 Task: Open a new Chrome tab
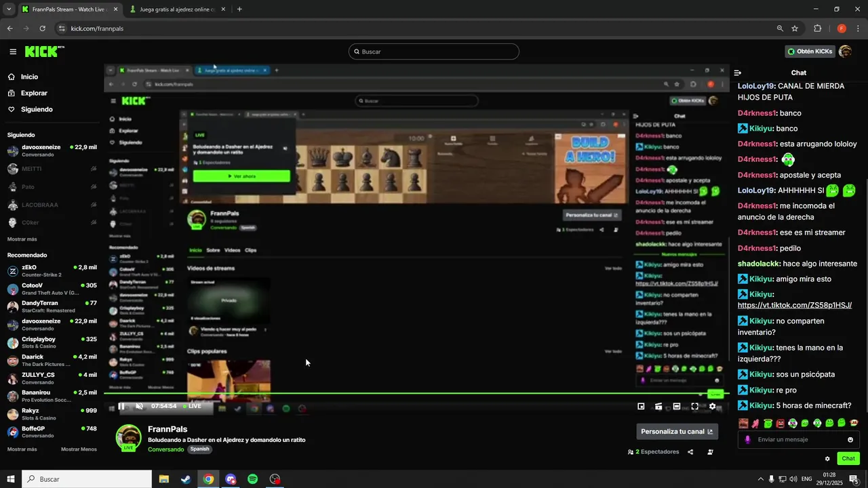[x=239, y=9]
